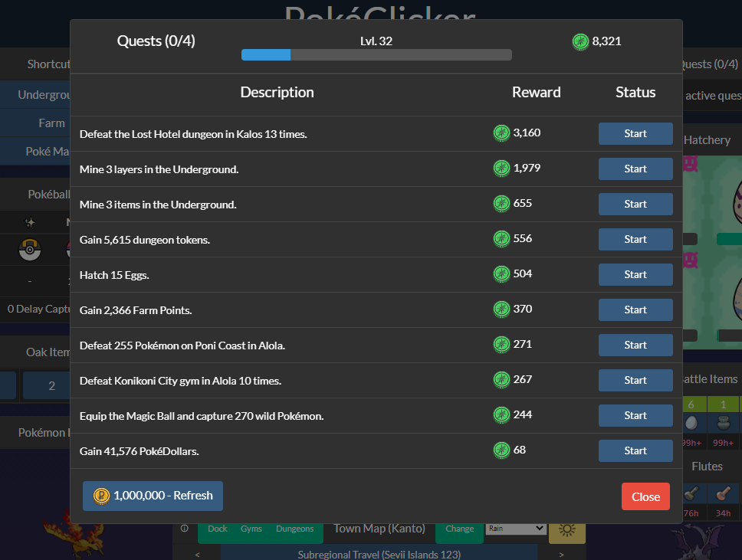Image resolution: width=742 pixels, height=560 pixels.
Task: Click the Oak Items panel header
Action: (x=35, y=352)
